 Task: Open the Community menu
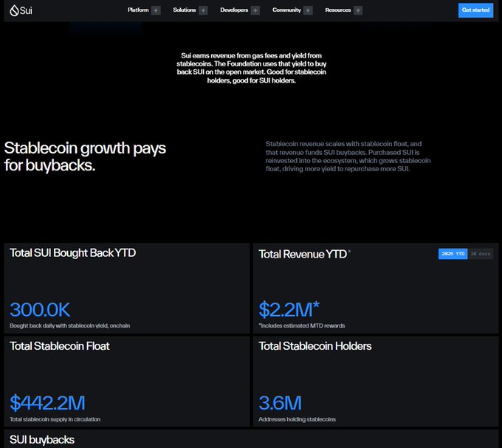point(286,10)
